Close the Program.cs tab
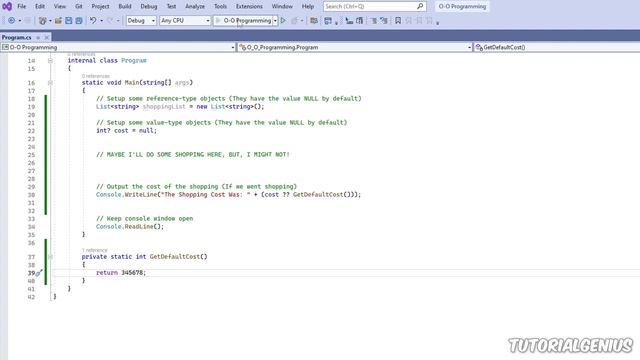 (x=47, y=38)
